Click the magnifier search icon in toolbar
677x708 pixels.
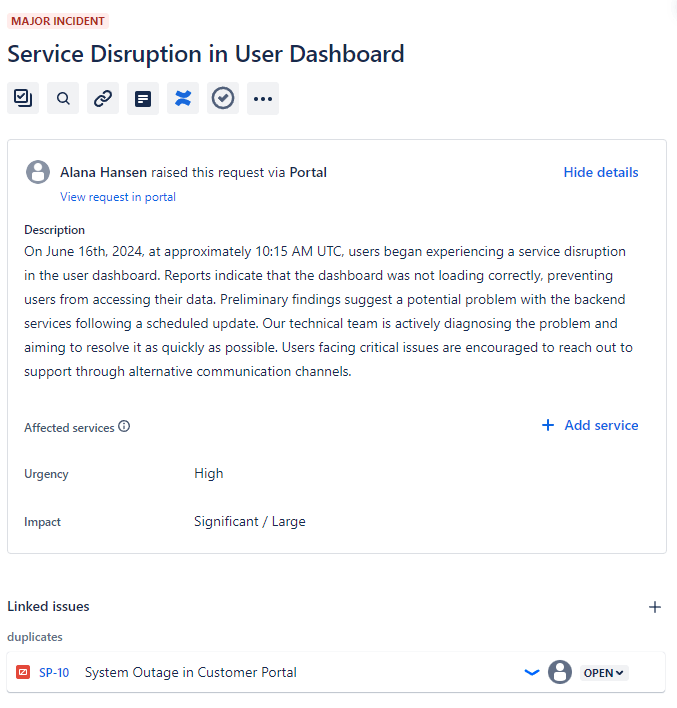click(x=63, y=98)
